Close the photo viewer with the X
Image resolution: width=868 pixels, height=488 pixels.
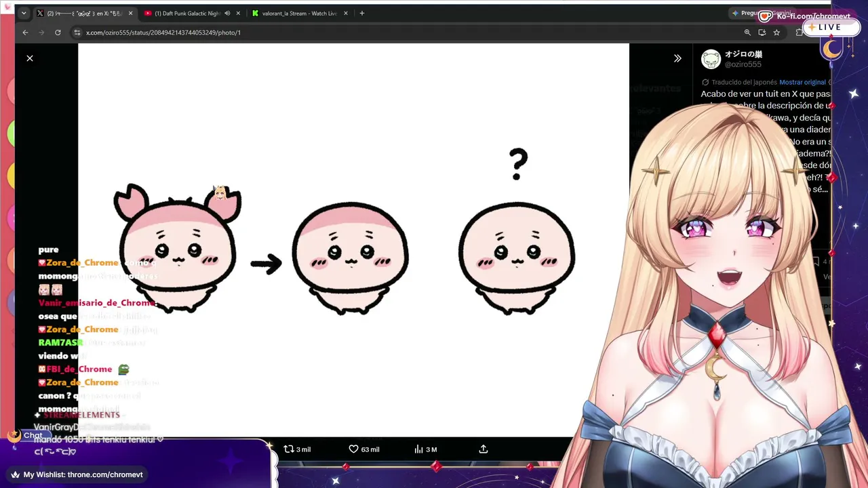click(30, 58)
